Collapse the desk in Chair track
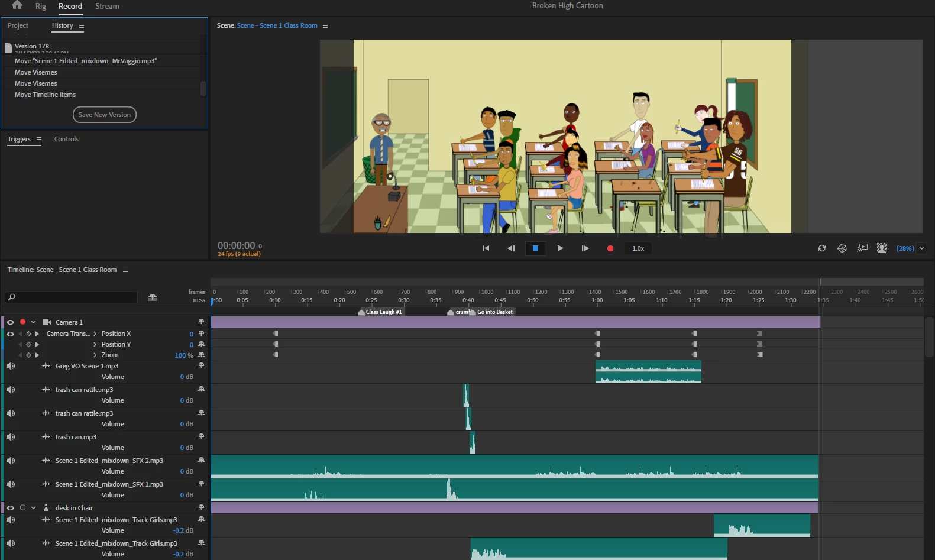 tap(33, 507)
